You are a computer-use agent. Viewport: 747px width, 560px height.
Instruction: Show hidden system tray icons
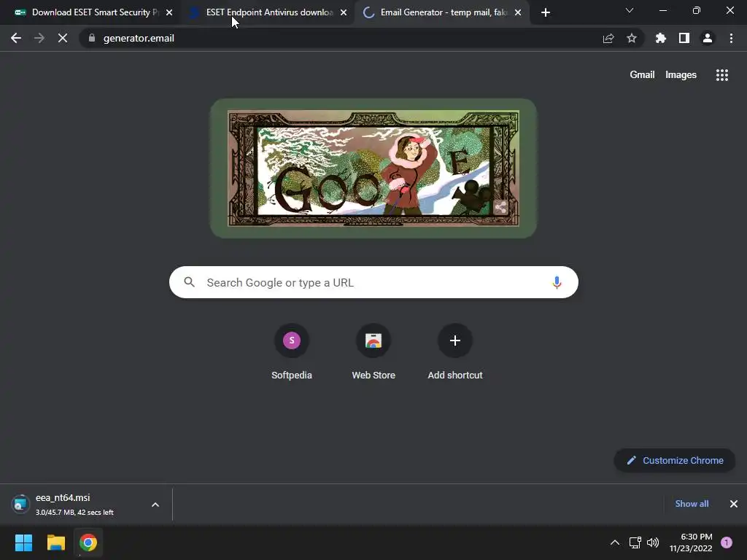(615, 542)
